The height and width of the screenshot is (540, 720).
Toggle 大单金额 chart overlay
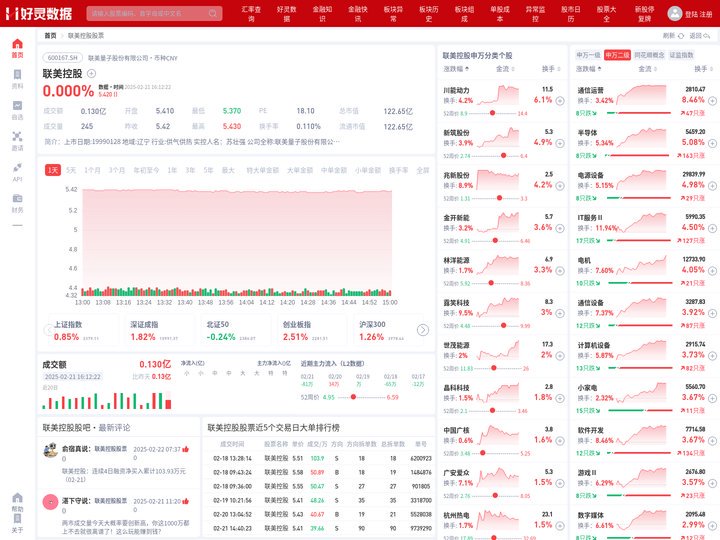click(x=300, y=170)
